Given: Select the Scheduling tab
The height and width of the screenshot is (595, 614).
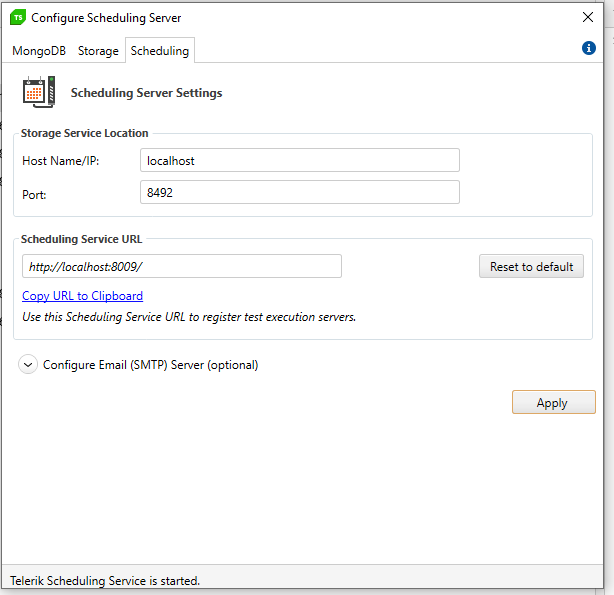Looking at the screenshot, I should pyautogui.click(x=159, y=51).
